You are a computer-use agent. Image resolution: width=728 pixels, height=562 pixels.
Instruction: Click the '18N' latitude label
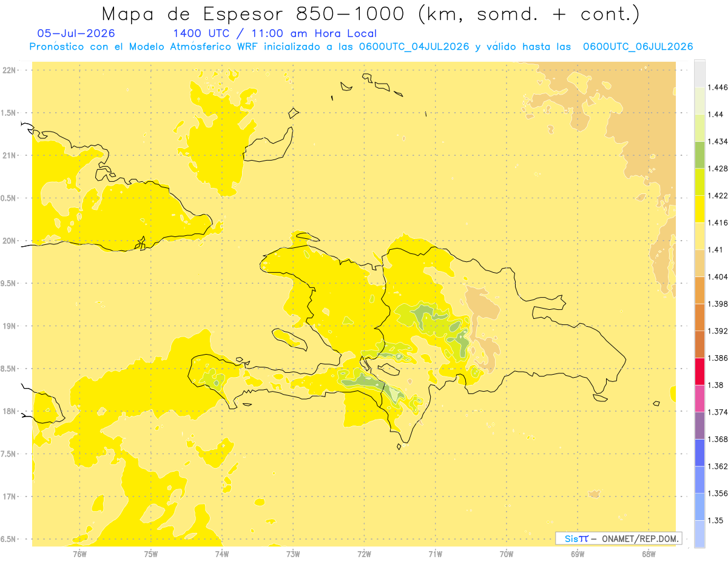tap(10, 412)
